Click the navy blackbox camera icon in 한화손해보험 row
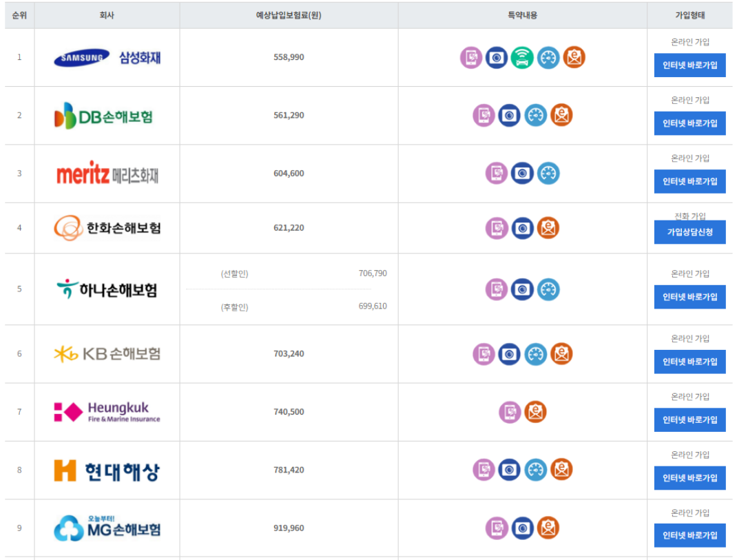This screenshot has height=560, width=737. [x=523, y=228]
